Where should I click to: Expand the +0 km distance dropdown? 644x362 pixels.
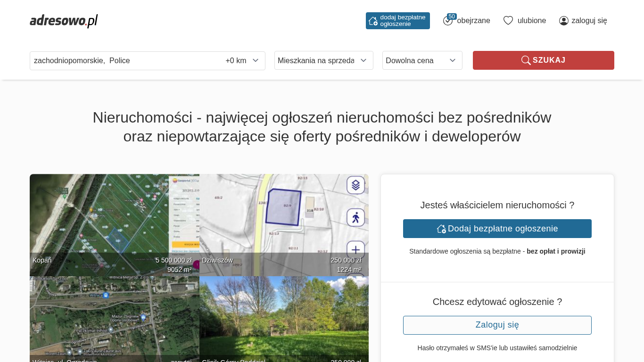coord(242,61)
